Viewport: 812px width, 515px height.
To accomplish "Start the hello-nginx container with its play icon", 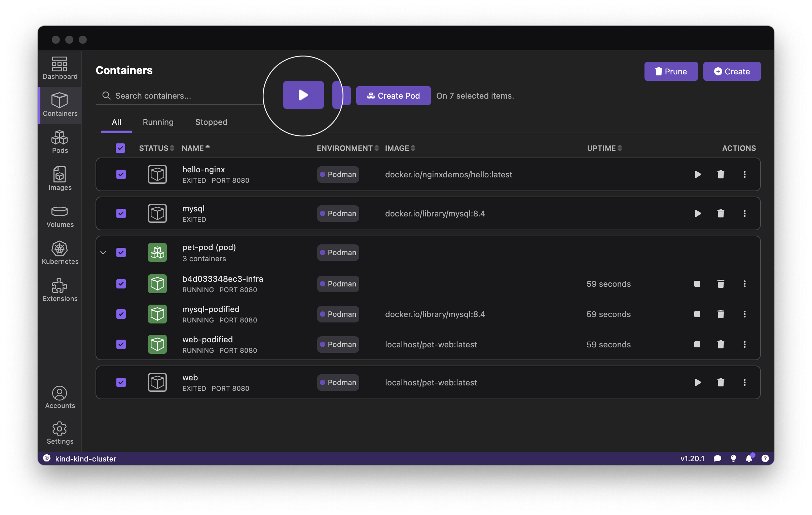I will tap(698, 174).
